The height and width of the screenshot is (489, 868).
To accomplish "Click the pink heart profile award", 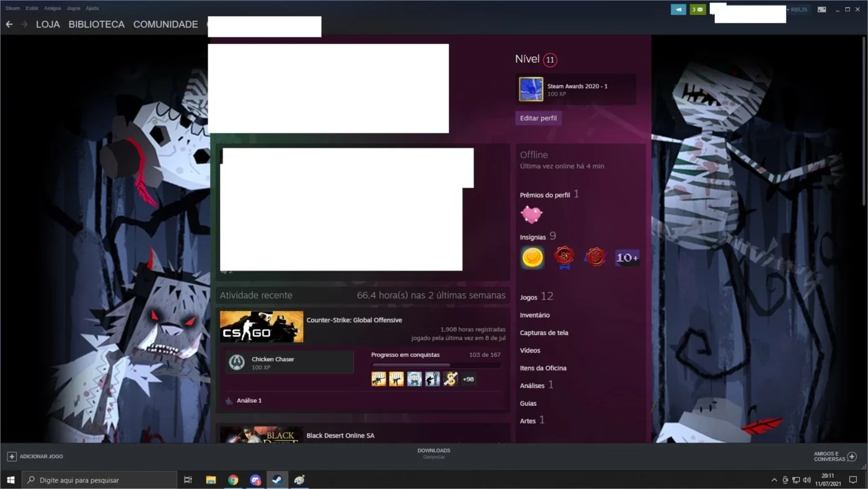I will (531, 215).
